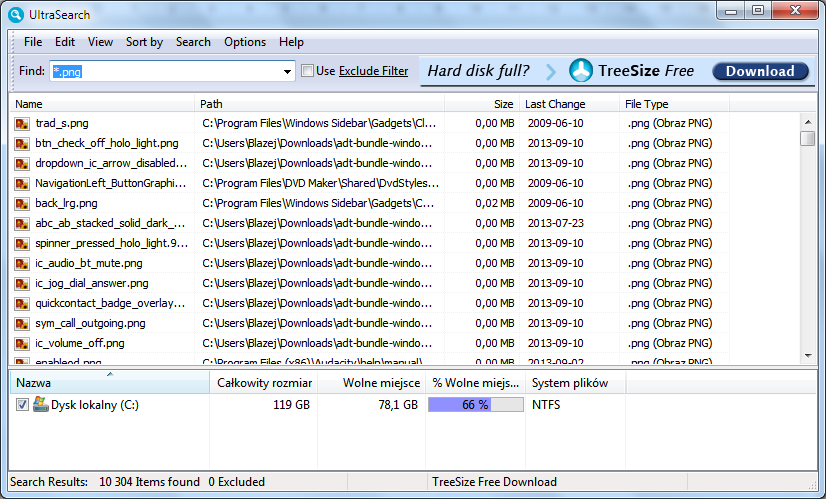Click file icon beside ic_jog_dial_answer.png
The height and width of the screenshot is (499, 826).
[22, 284]
